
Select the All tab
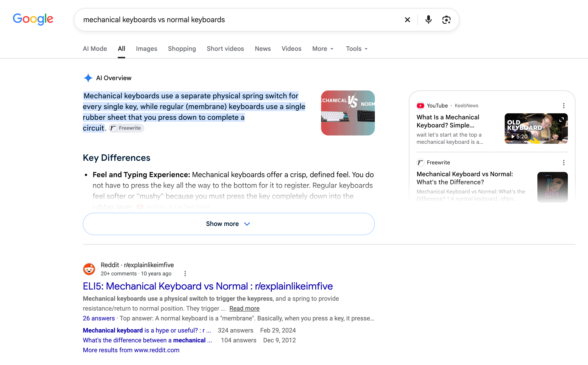[121, 49]
